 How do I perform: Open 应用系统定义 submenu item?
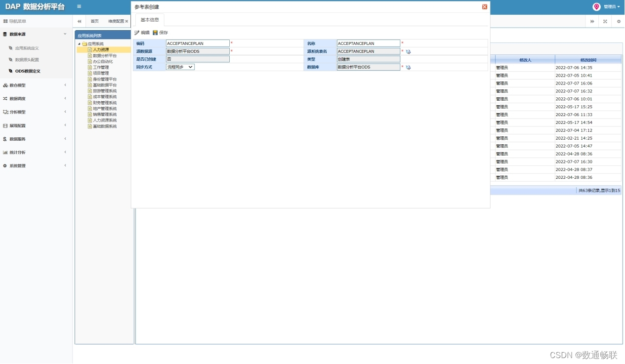pos(27,48)
